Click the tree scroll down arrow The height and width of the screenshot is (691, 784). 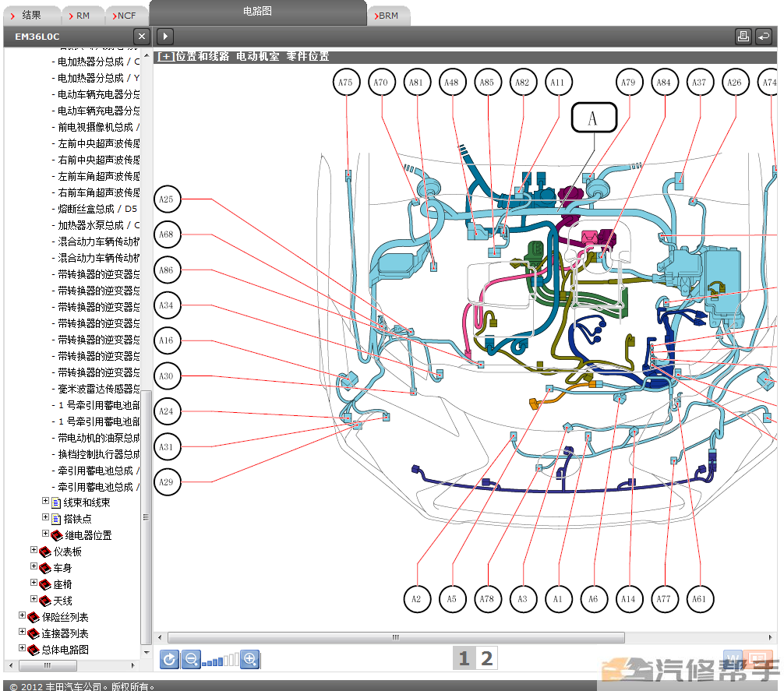point(147,653)
